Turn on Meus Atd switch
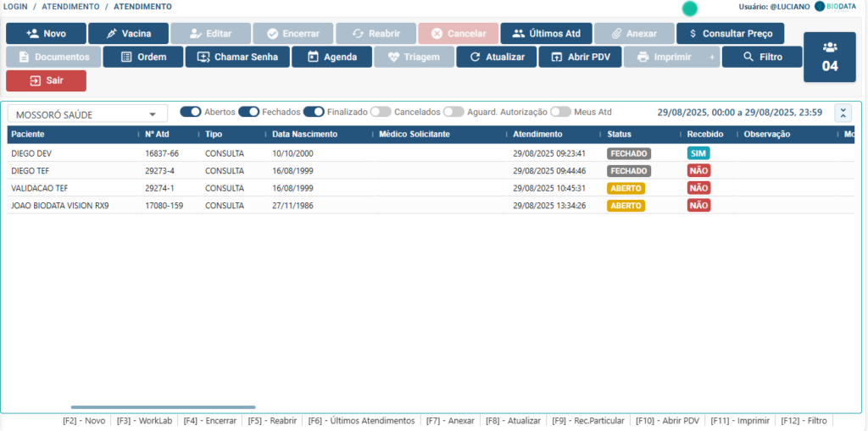 pyautogui.click(x=560, y=112)
